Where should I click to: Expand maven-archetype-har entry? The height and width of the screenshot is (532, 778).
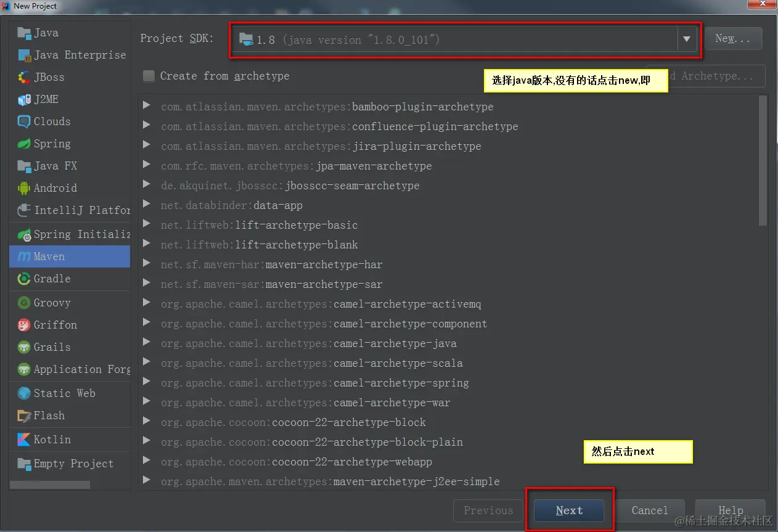(146, 264)
